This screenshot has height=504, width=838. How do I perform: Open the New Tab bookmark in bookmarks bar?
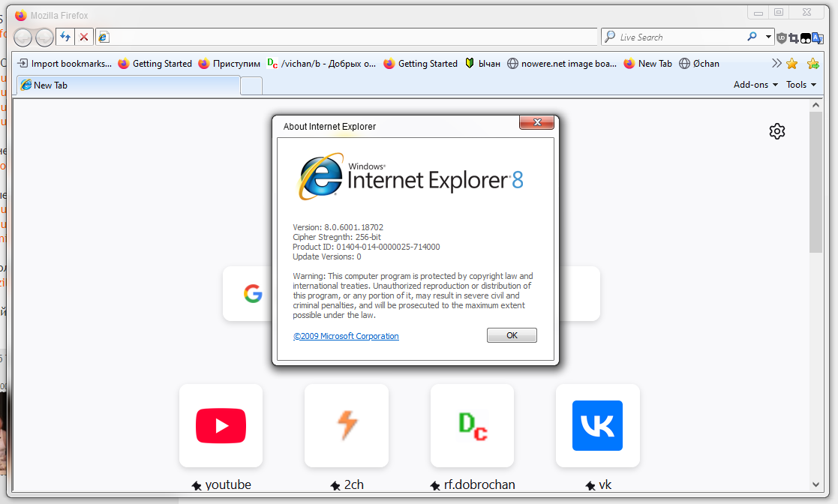[647, 64]
